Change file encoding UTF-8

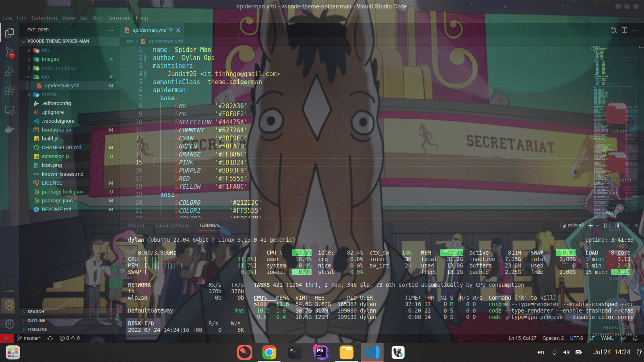pos(576,338)
